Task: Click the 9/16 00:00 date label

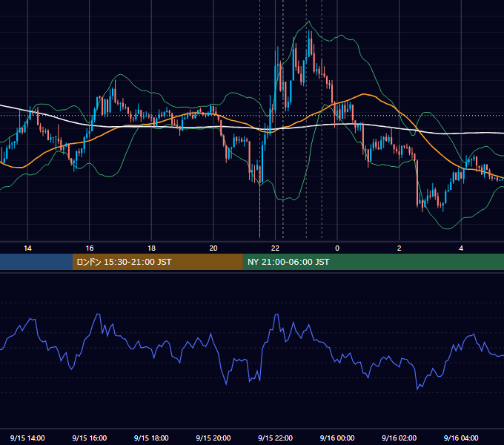Action: pos(337,438)
